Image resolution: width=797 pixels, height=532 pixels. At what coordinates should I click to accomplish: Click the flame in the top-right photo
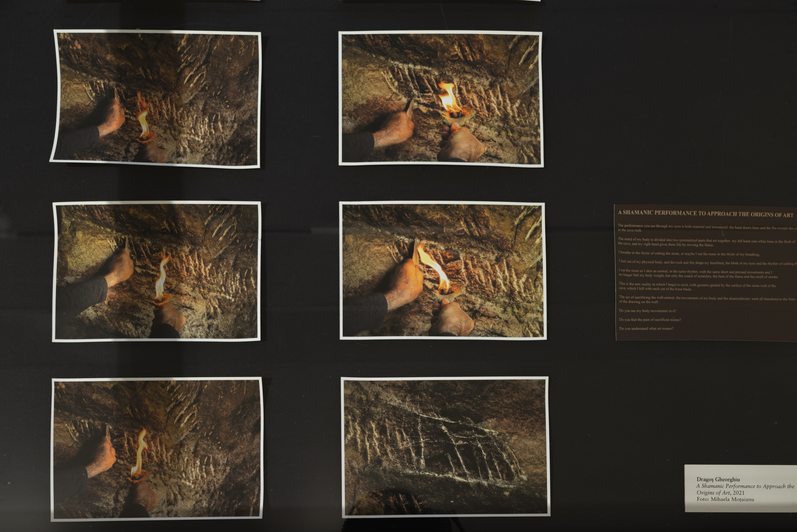[x=449, y=100]
